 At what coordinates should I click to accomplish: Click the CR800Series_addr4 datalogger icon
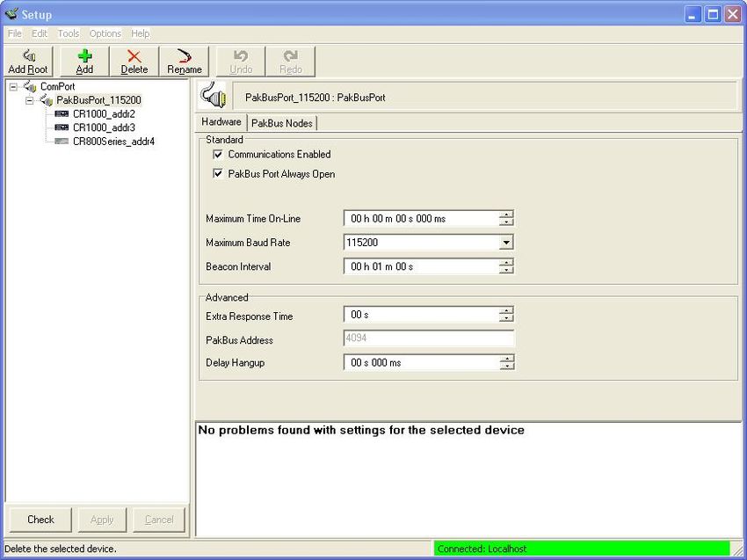point(62,141)
